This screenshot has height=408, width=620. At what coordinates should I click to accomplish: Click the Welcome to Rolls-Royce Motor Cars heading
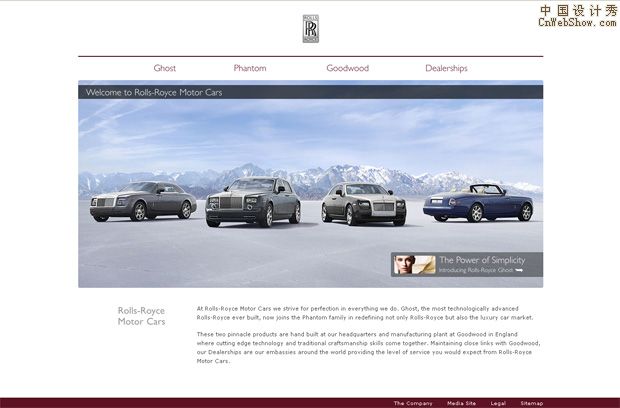click(x=154, y=93)
